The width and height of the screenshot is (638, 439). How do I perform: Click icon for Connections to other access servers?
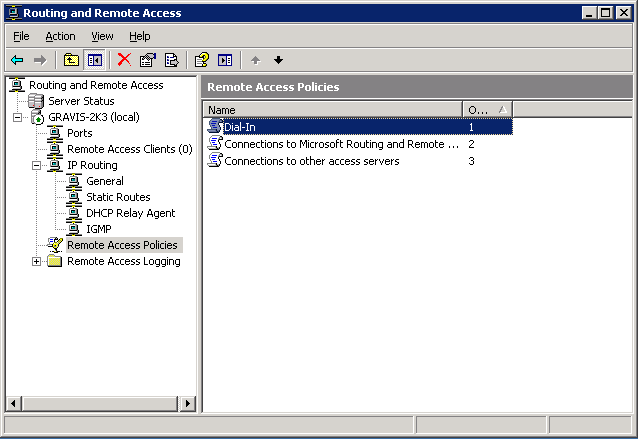point(215,160)
